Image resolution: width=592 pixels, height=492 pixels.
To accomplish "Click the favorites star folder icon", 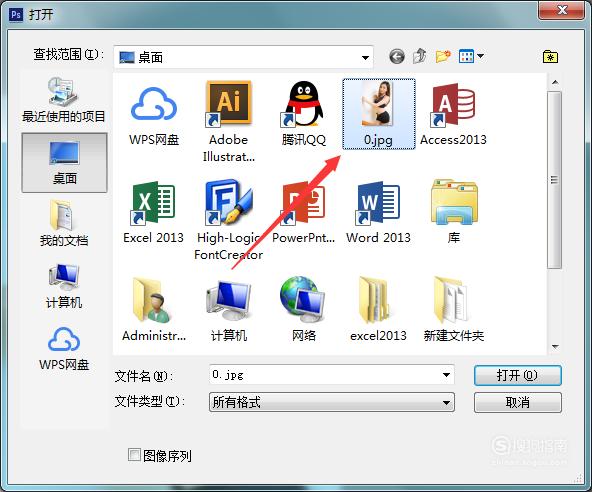I will tap(550, 57).
